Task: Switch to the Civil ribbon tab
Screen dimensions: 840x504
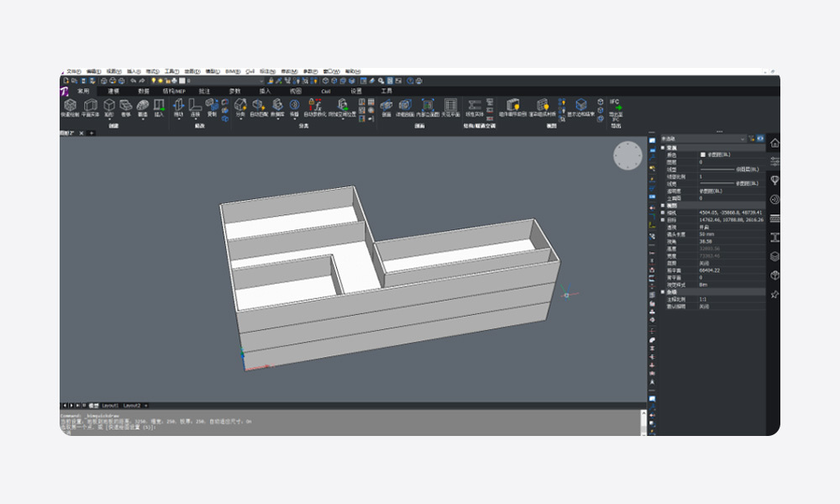Action: click(x=326, y=91)
